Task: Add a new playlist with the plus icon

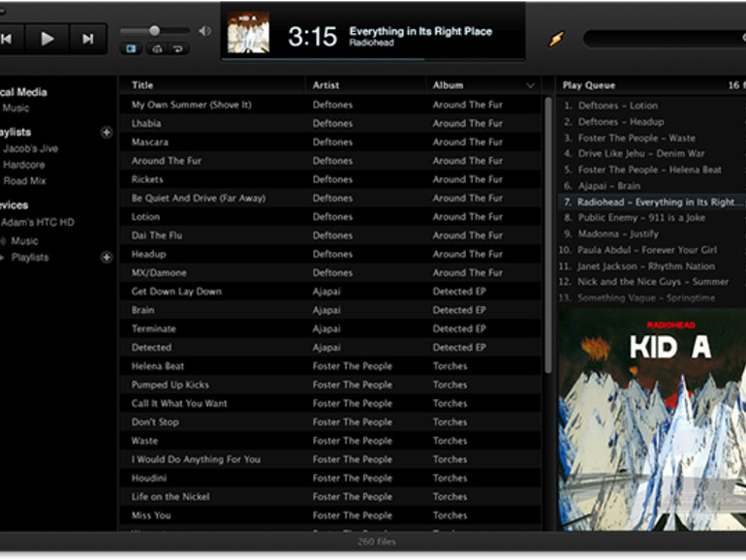Action: pyautogui.click(x=107, y=133)
